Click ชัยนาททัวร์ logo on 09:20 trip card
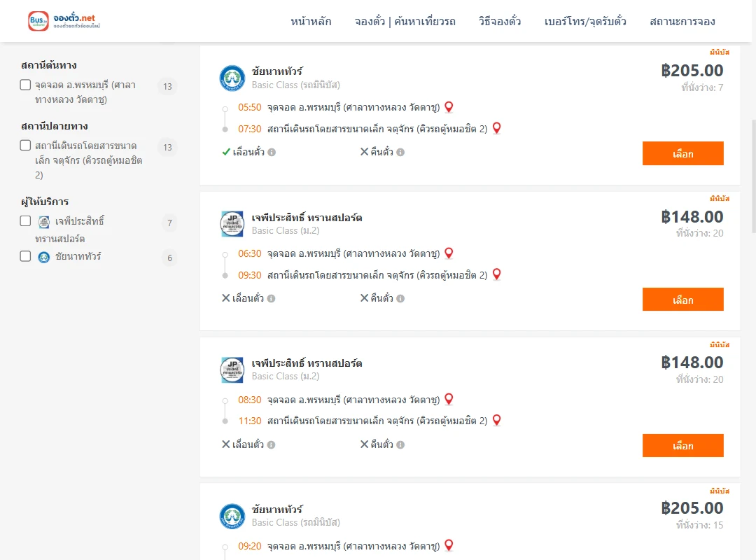Viewport: 756px width, 560px height. 232,516
